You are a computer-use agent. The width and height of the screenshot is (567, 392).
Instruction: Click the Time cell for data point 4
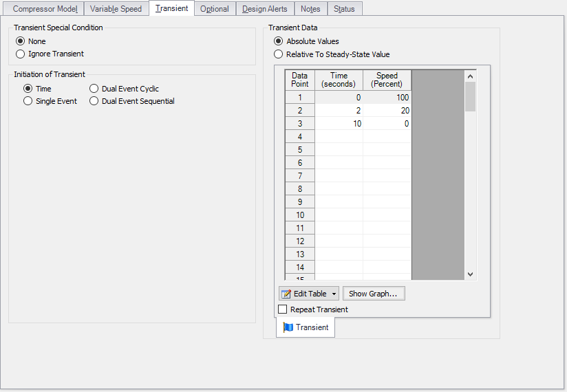(339, 137)
